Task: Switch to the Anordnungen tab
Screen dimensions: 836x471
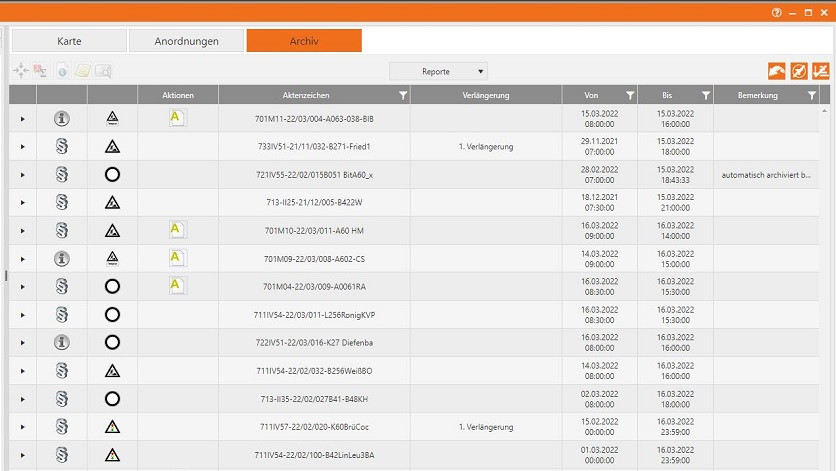Action: pyautogui.click(x=186, y=41)
